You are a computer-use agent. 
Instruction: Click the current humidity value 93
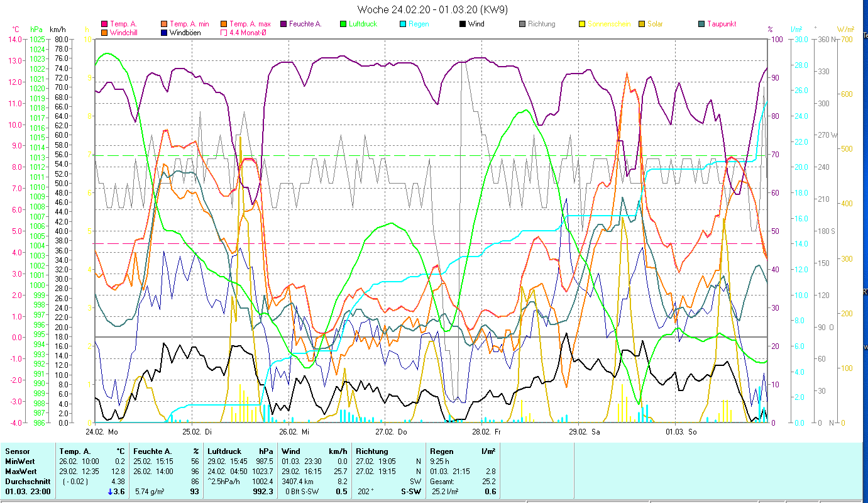[x=195, y=492]
